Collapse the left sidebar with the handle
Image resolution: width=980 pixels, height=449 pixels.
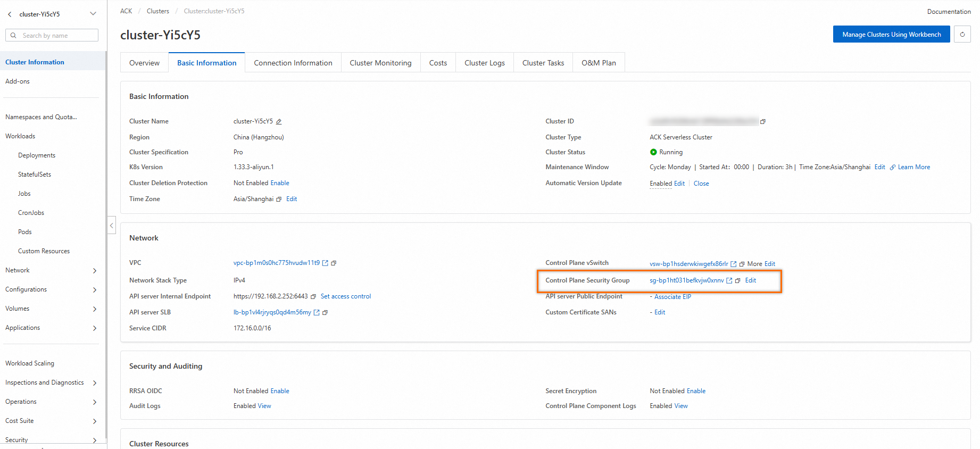coord(111,225)
